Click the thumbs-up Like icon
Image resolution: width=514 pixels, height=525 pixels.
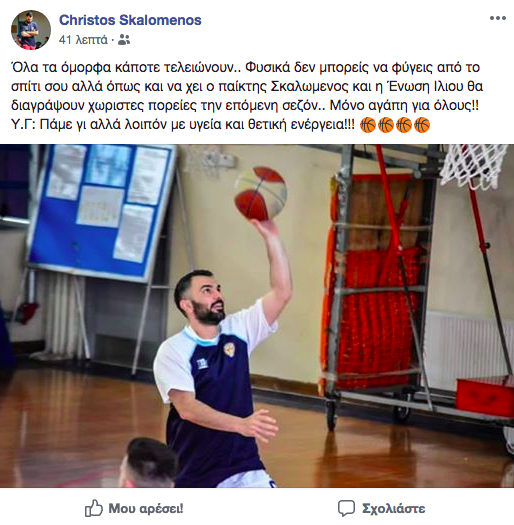(93, 508)
